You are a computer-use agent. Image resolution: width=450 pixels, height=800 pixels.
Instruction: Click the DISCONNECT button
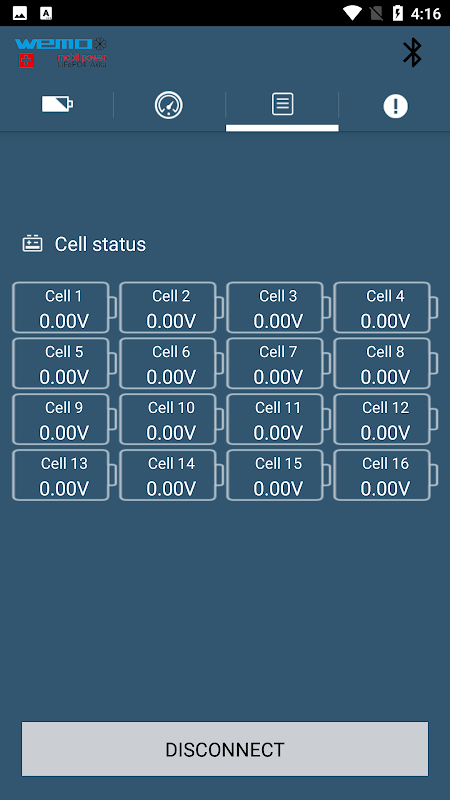point(225,749)
